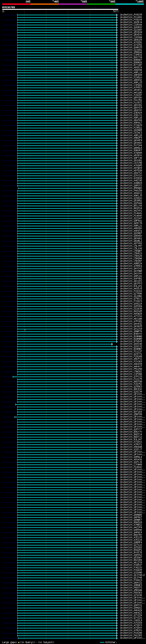Select hit UniRef100_P28268
The height and width of the screenshot is (644, 146).
[x=131, y=357]
